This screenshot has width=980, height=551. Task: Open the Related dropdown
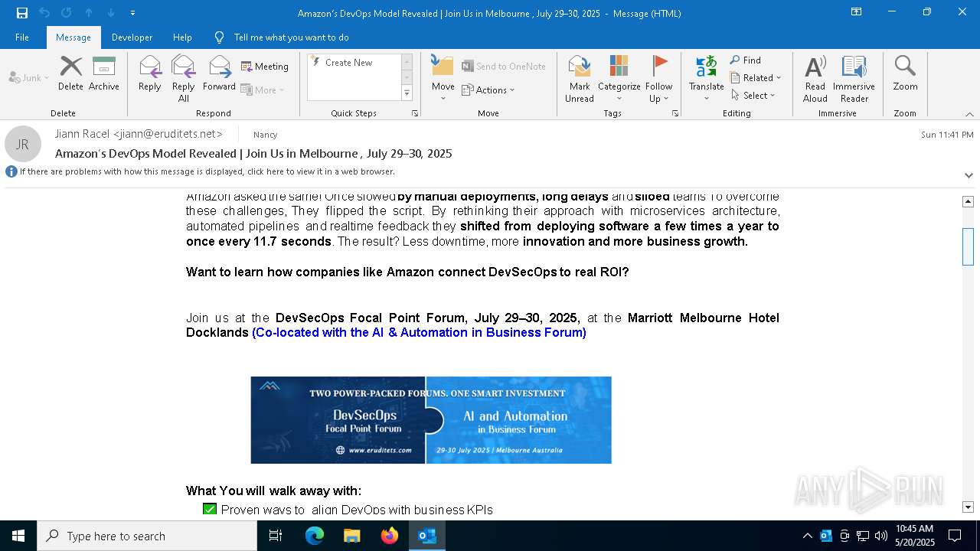756,77
